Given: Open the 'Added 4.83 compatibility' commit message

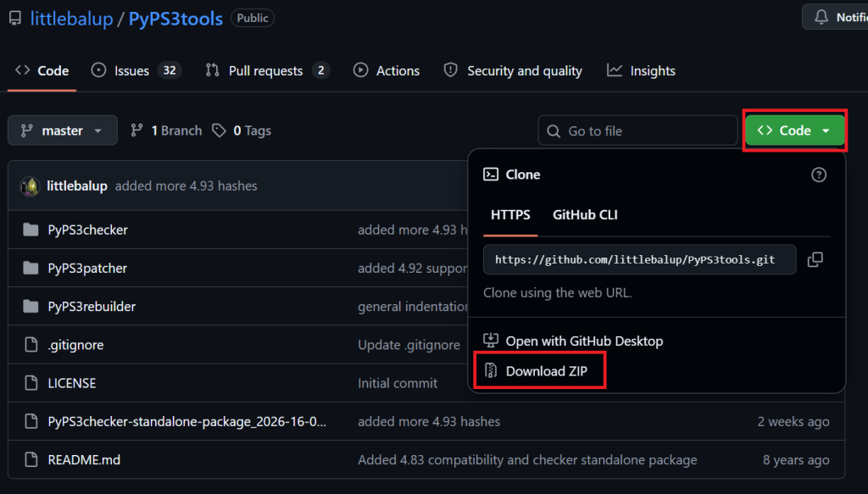Looking at the screenshot, I should coord(527,460).
